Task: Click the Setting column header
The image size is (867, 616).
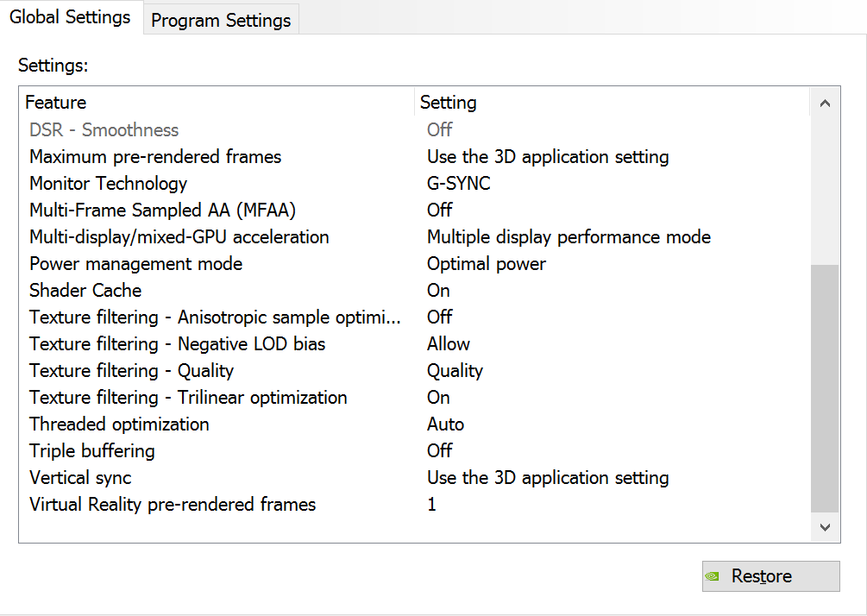Action: click(613, 103)
